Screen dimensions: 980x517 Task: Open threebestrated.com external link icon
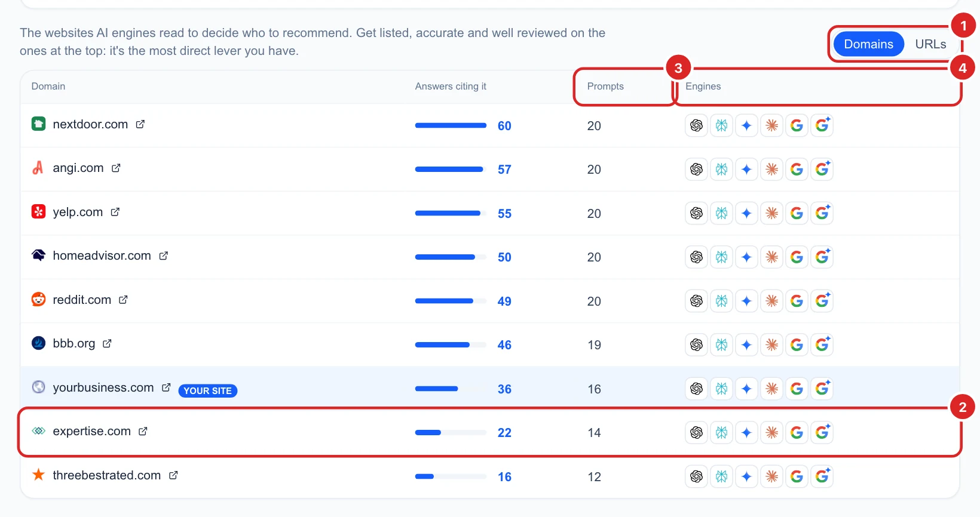pyautogui.click(x=173, y=475)
